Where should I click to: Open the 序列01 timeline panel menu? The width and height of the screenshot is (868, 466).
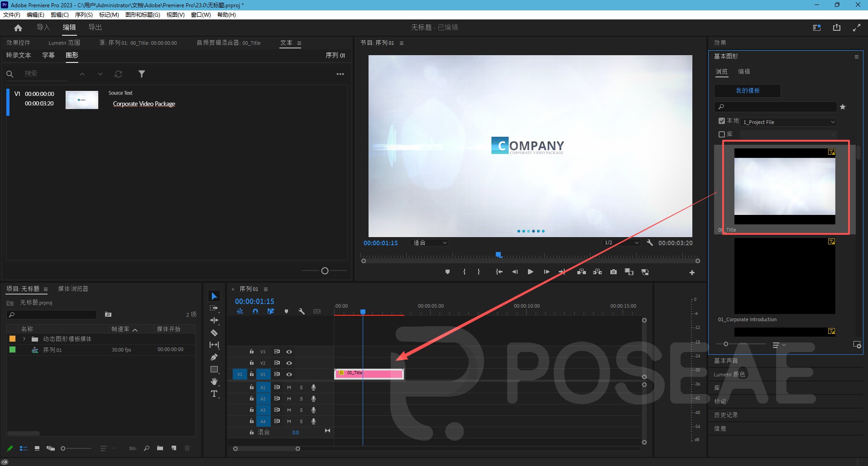point(266,289)
